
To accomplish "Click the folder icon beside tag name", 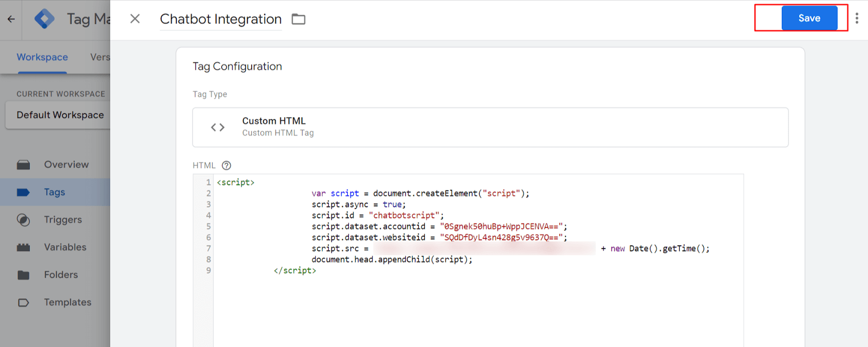I will pyautogui.click(x=298, y=20).
